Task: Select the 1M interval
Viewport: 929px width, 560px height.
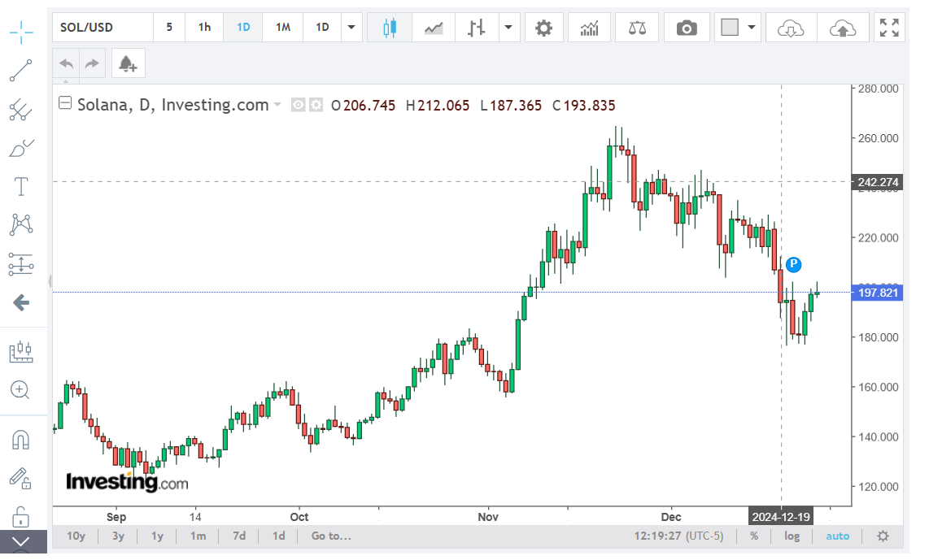Action: 282,28
